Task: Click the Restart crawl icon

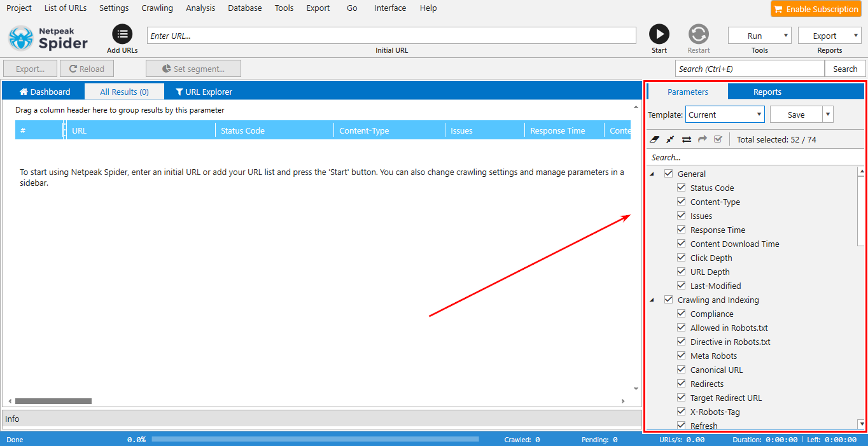Action: [699, 34]
